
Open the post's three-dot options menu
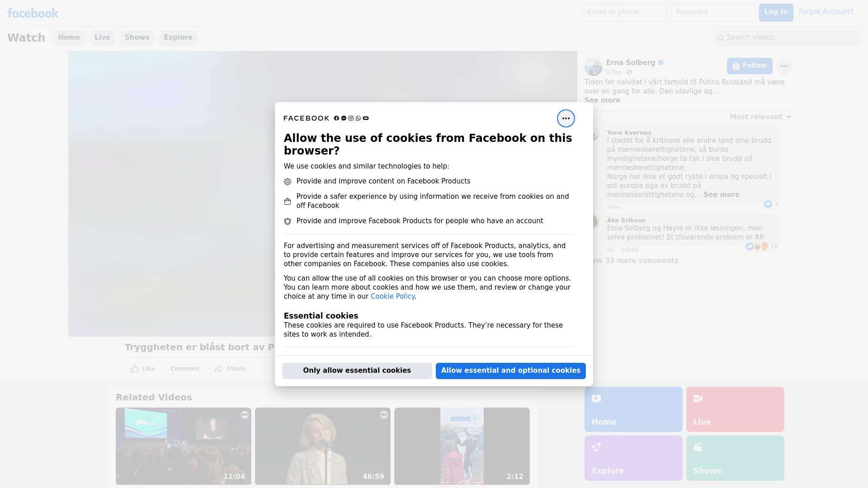[x=784, y=66]
